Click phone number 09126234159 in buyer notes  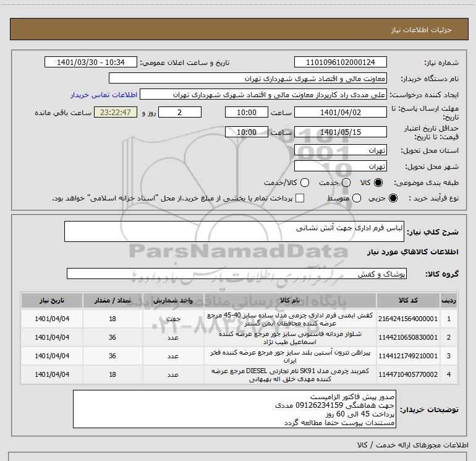click(x=319, y=405)
